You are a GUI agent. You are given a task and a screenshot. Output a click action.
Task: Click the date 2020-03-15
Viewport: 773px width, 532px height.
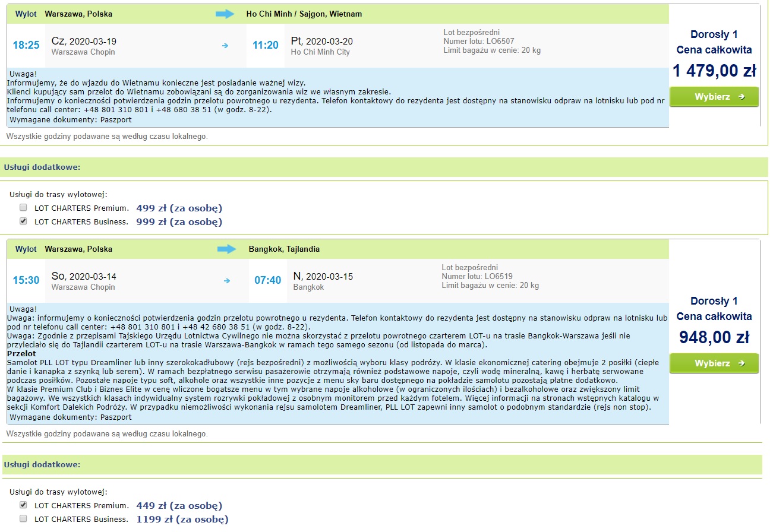click(x=330, y=277)
